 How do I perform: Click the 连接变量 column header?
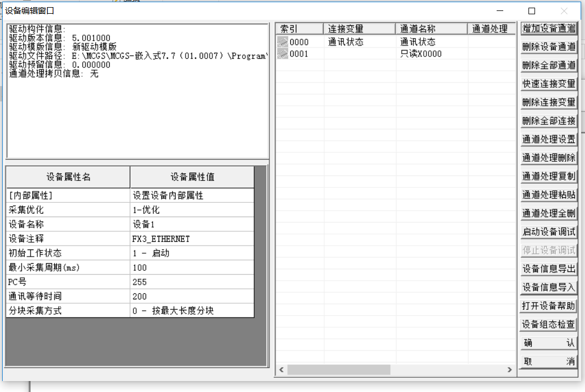pos(359,29)
